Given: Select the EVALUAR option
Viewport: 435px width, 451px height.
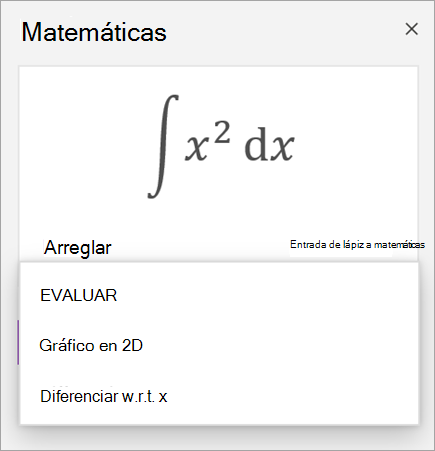Looking at the screenshot, I should [x=219, y=295].
